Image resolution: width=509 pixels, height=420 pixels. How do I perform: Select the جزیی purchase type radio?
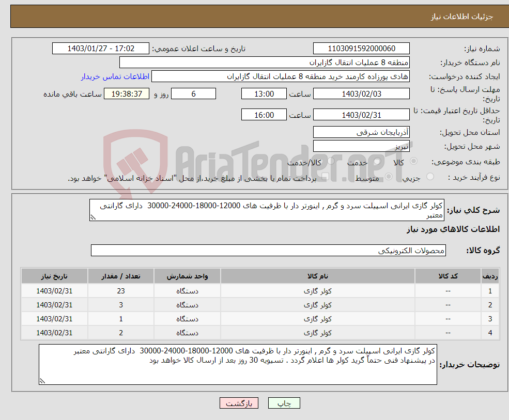click(x=430, y=177)
